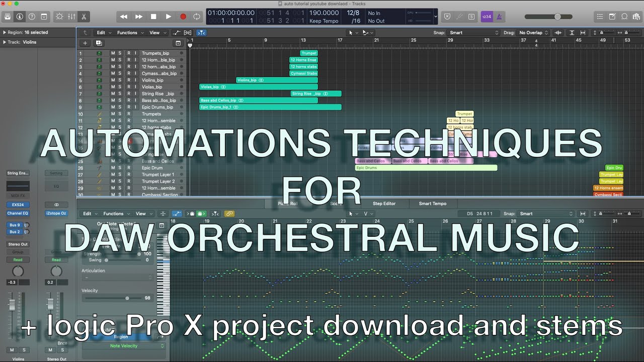The height and width of the screenshot is (362, 644).
Task: Stop playback
Action: coord(153,17)
